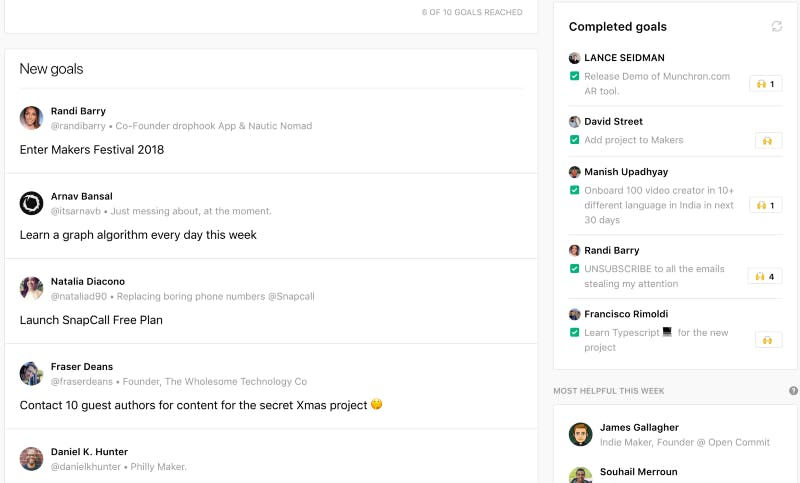Open Natalia Diacono's profile name link
Image resolution: width=800 pixels, height=483 pixels.
88,282
